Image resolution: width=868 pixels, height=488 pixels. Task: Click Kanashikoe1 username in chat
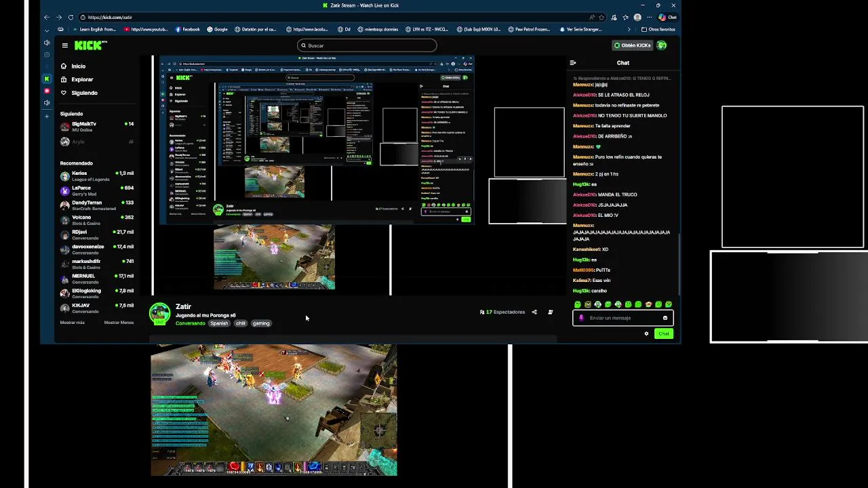pos(586,249)
